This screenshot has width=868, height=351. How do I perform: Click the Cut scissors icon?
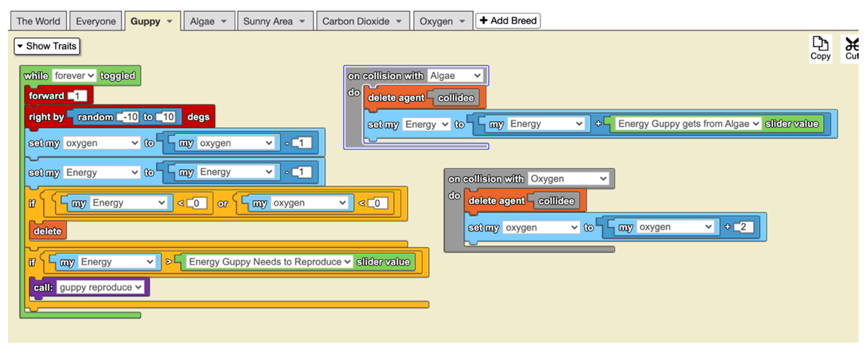(x=852, y=44)
